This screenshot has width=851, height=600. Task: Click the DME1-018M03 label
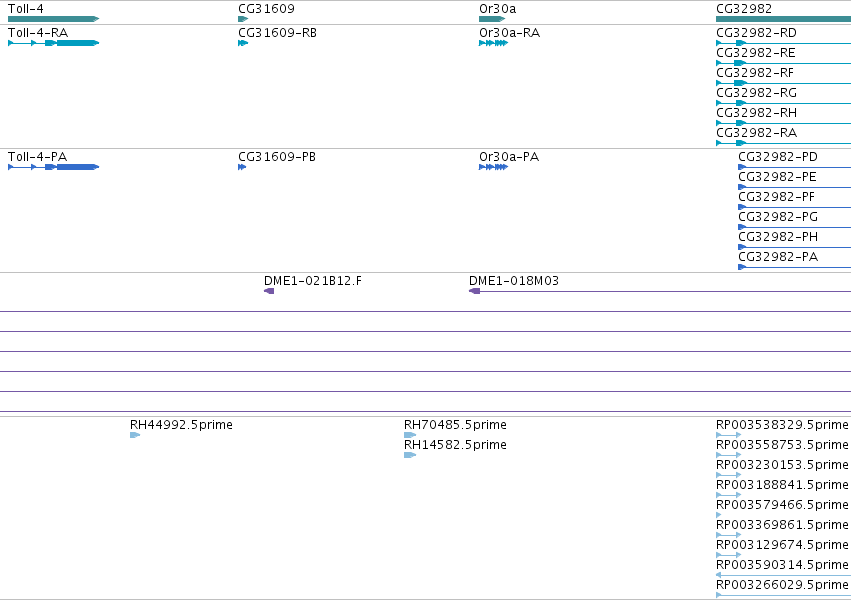click(x=514, y=281)
